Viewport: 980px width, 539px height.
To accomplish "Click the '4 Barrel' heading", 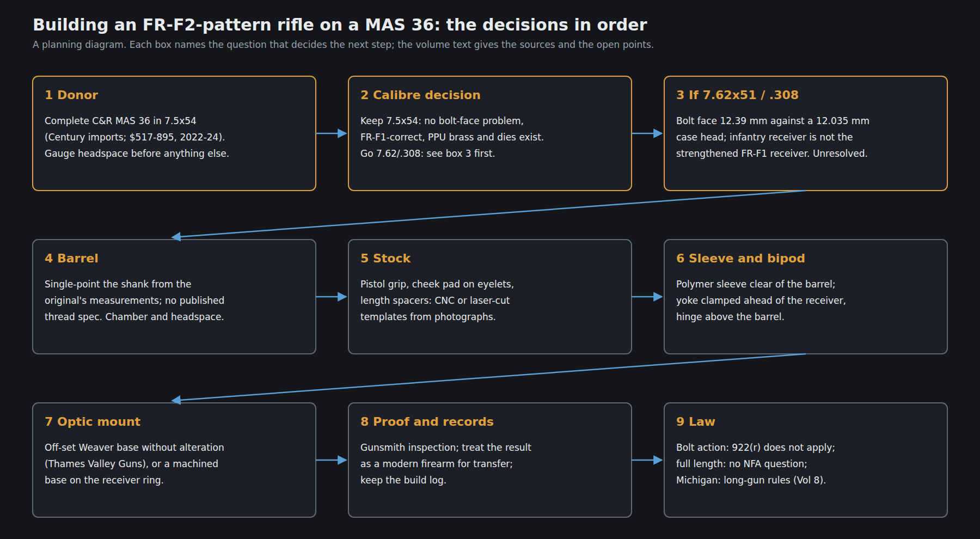I will (x=71, y=258).
